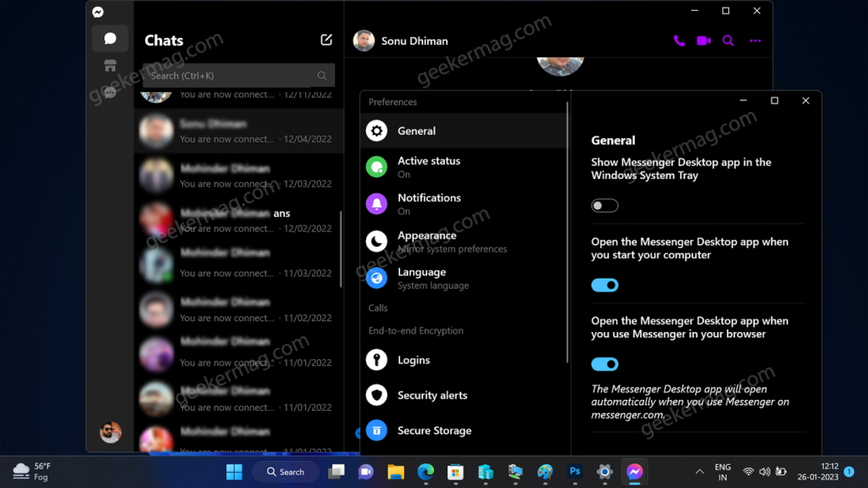Search within the Sonu Dhiman conversation

728,41
